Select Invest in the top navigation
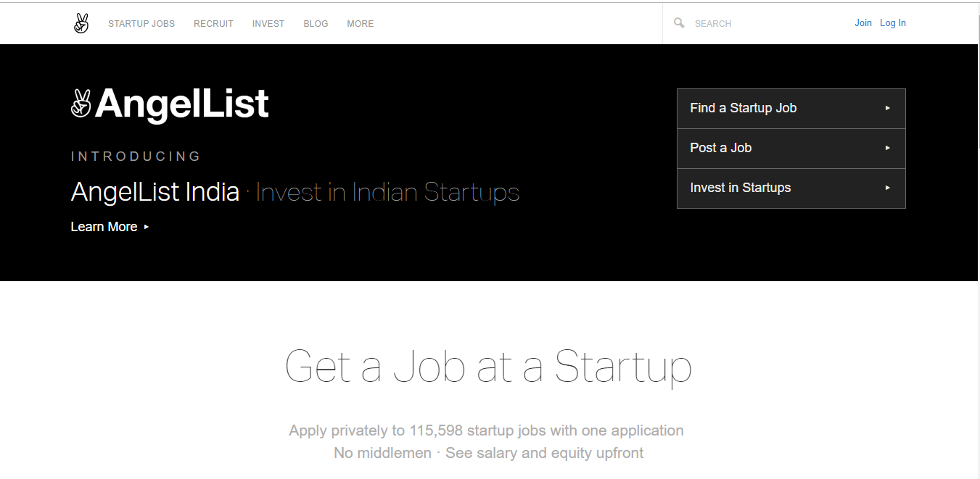This screenshot has height=479, width=980. click(x=268, y=24)
